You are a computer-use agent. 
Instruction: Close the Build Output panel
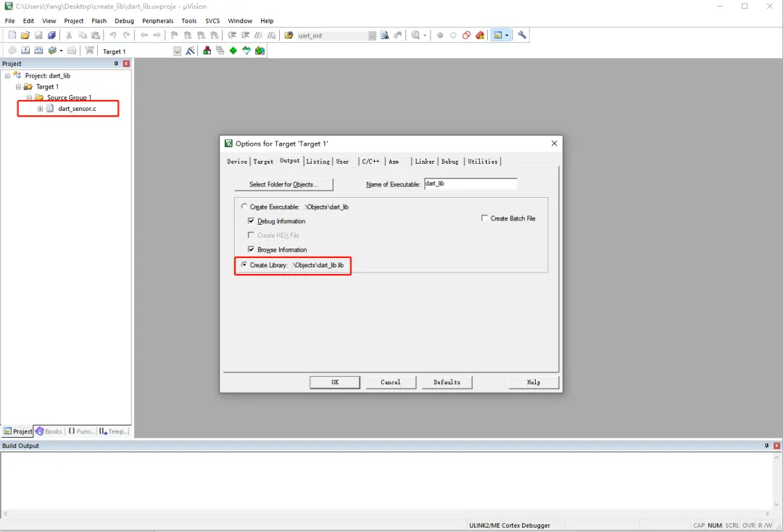(776, 446)
